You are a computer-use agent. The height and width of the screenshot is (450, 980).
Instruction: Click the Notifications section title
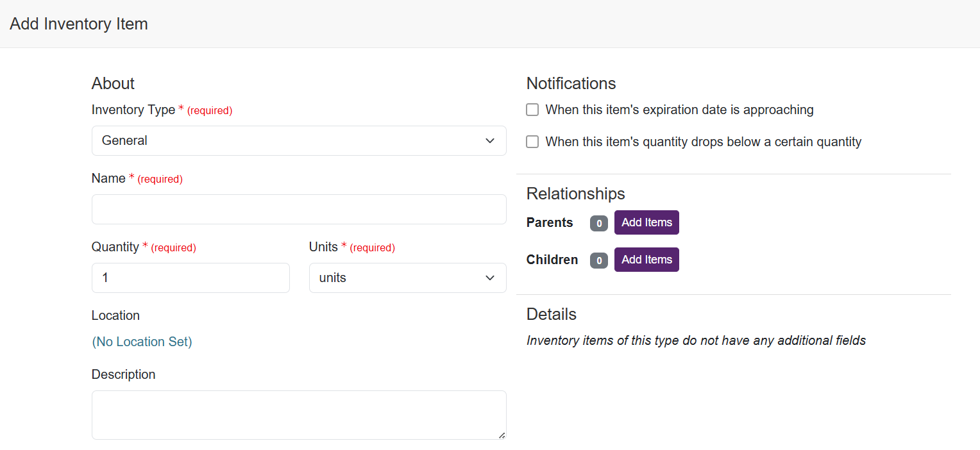571,83
